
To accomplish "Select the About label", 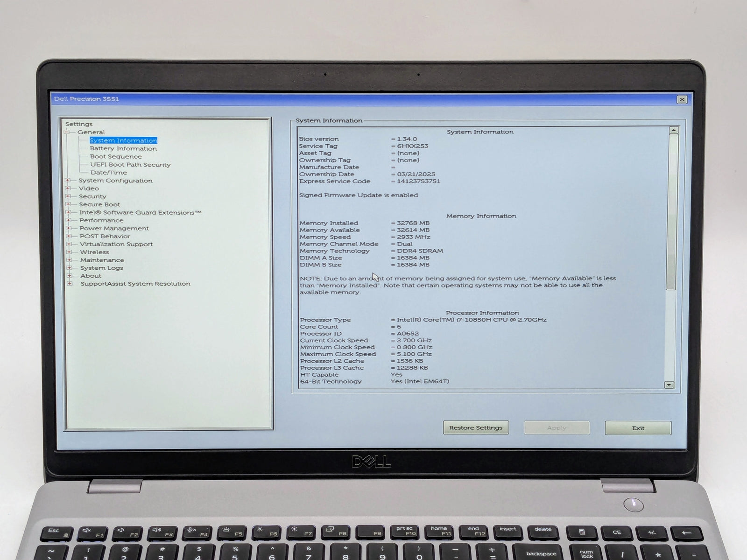I will 91,276.
